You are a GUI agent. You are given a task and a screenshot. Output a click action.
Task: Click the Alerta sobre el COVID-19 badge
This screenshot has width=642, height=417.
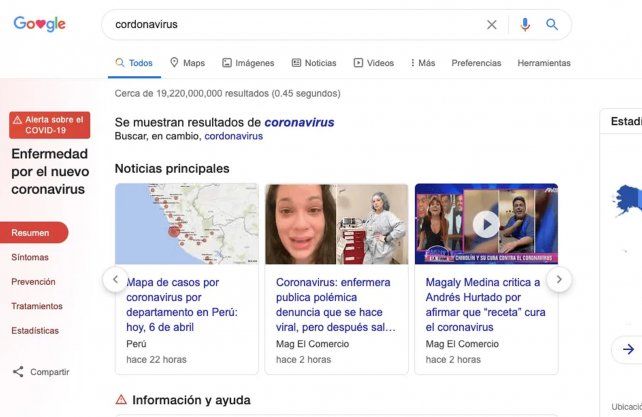[50, 125]
